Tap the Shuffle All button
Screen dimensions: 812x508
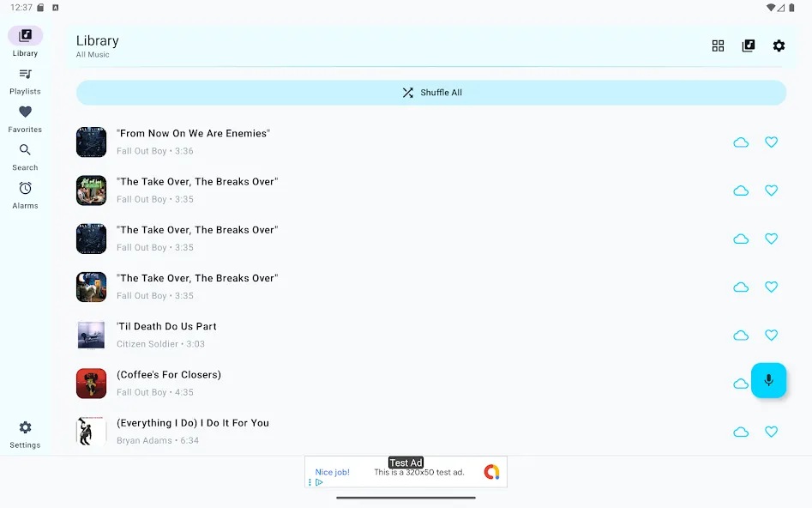point(431,93)
